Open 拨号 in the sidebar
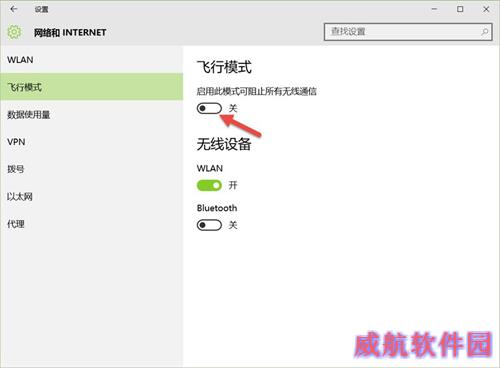The width and height of the screenshot is (500, 368). [92, 169]
